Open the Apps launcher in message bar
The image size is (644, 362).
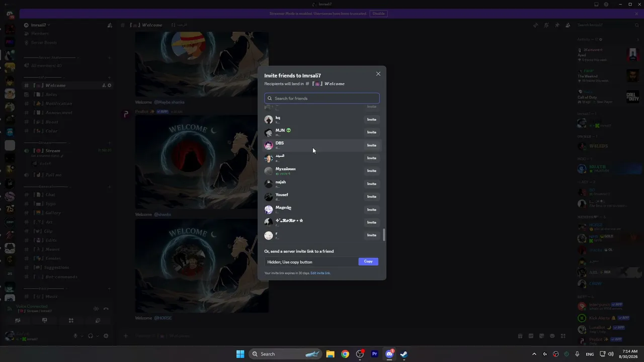click(x=563, y=336)
